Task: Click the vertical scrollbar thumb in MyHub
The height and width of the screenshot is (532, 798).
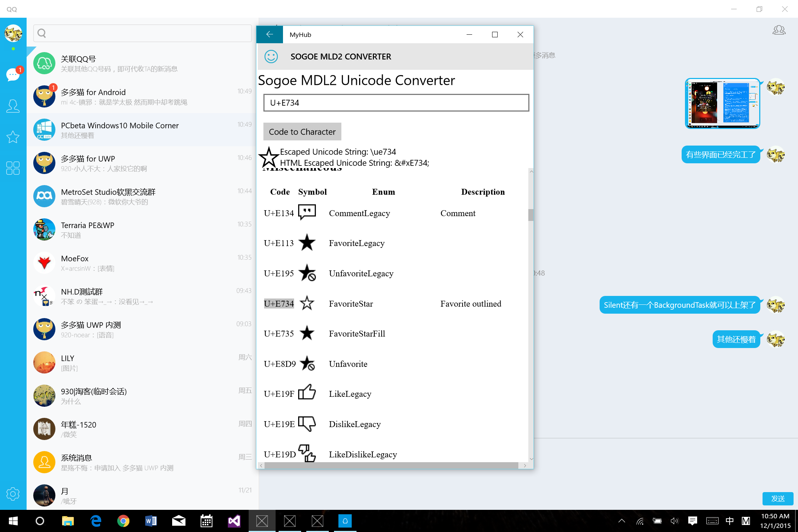Action: tap(531, 215)
